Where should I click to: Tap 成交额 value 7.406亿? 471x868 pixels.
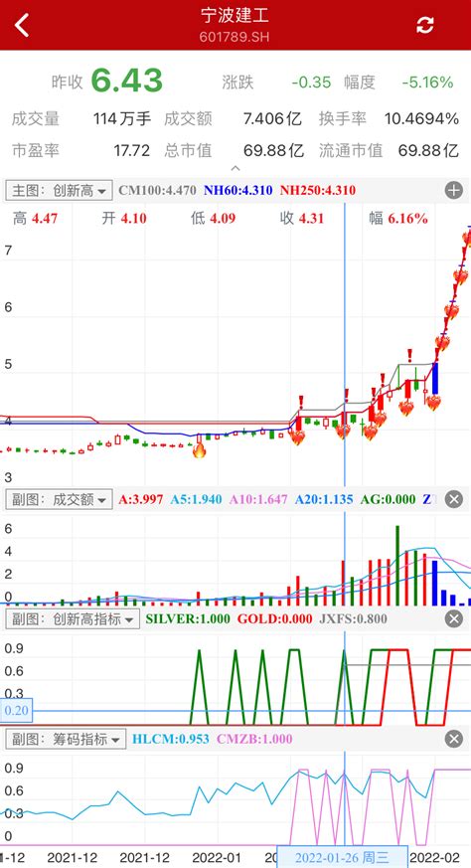tap(272, 118)
